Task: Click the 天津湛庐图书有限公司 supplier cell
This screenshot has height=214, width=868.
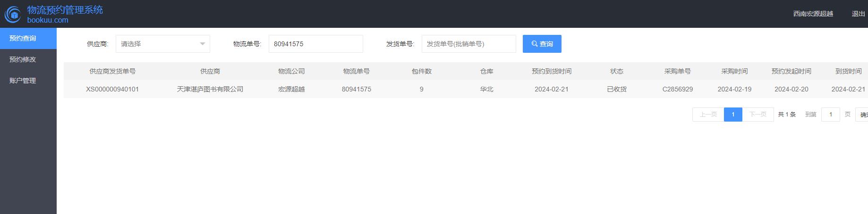Action: pyautogui.click(x=210, y=89)
